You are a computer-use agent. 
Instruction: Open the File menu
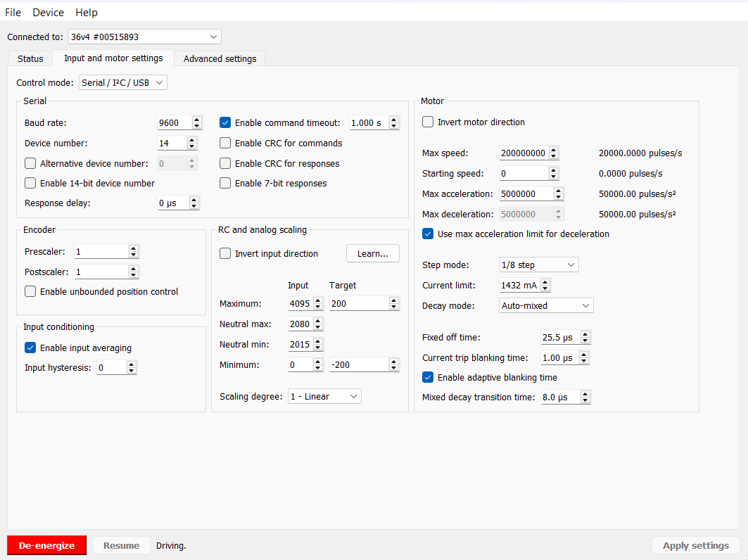coord(13,13)
